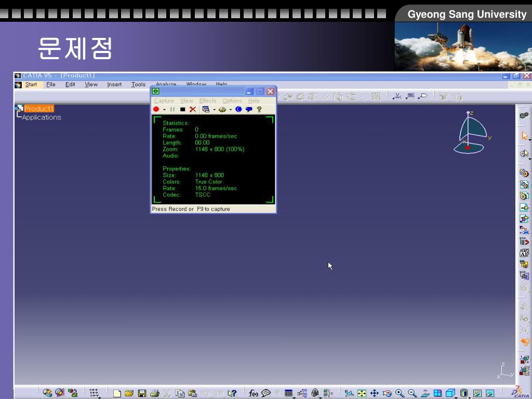Click the What's This help arrow icon
Screen dimensions: 532x399
(x=232, y=393)
